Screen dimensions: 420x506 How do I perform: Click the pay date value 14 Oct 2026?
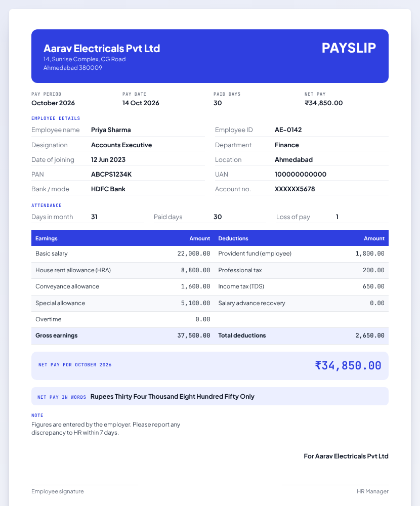point(141,103)
